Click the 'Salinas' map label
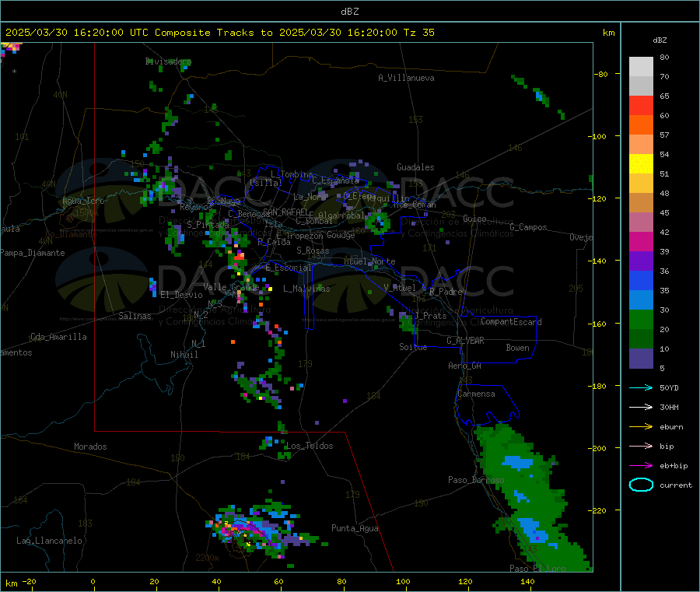700x592 pixels. tap(135, 316)
